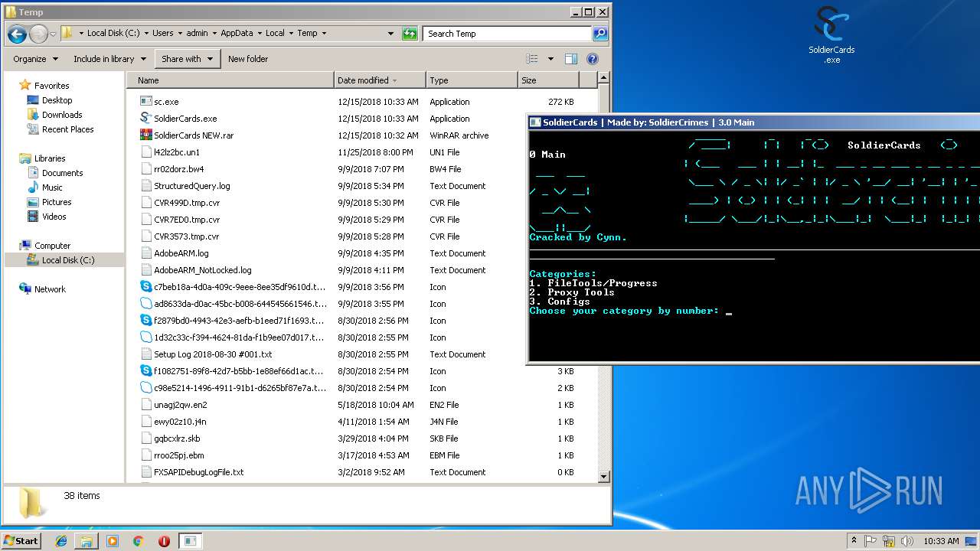Viewport: 980px width, 551px height.
Task: Sort by Name column header
Action: (230, 80)
